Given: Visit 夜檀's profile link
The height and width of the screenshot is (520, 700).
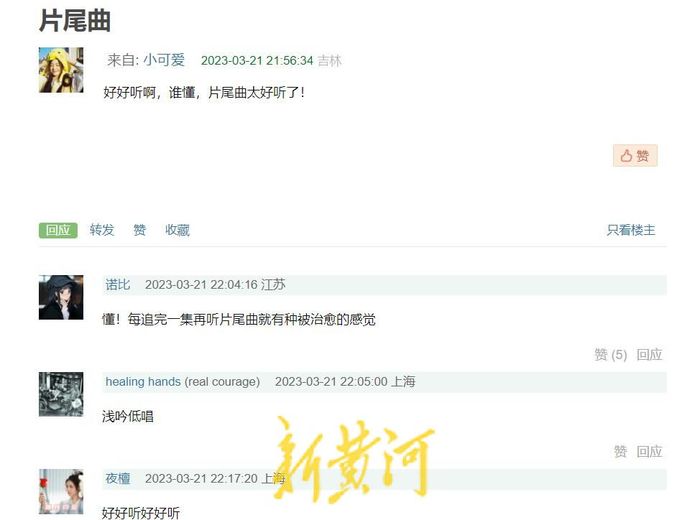Looking at the screenshot, I should pos(118,478).
